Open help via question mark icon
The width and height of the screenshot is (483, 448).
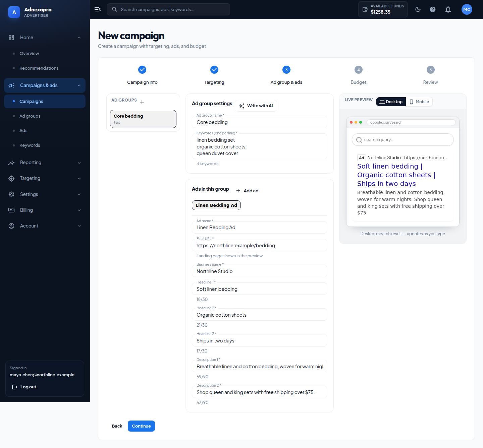433,9
